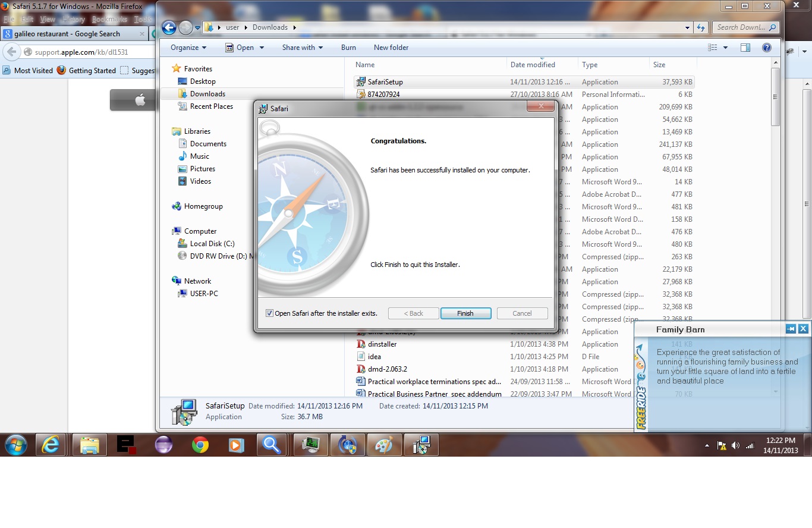This screenshot has width=812, height=528.
Task: Open Explorer help with question mark icon
Action: coord(767,48)
